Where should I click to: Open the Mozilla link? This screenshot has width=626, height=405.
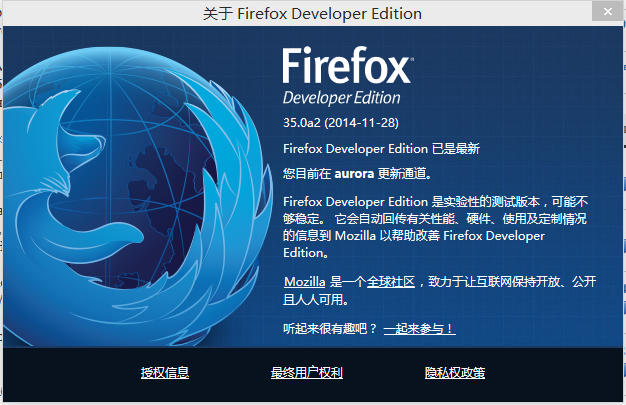(305, 282)
